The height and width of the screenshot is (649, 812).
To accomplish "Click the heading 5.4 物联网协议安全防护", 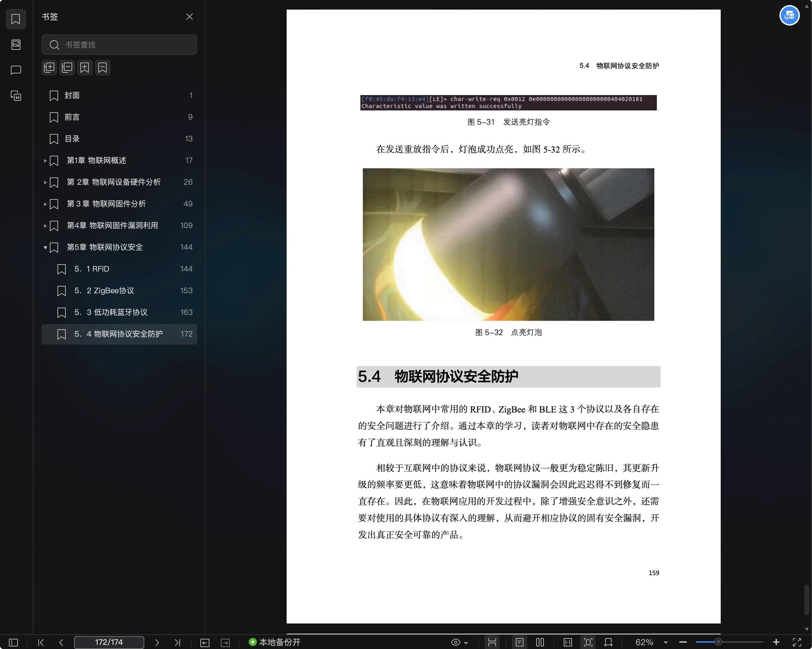I will [x=438, y=377].
